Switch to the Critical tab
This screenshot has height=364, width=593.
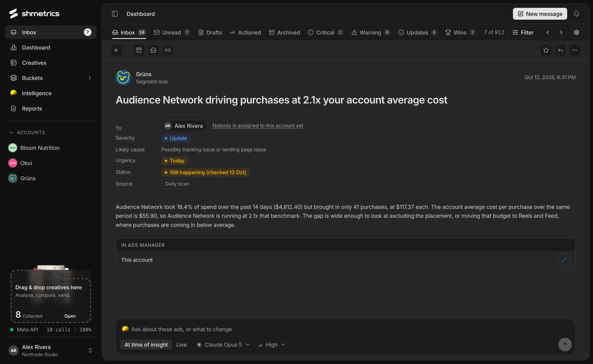point(326,32)
